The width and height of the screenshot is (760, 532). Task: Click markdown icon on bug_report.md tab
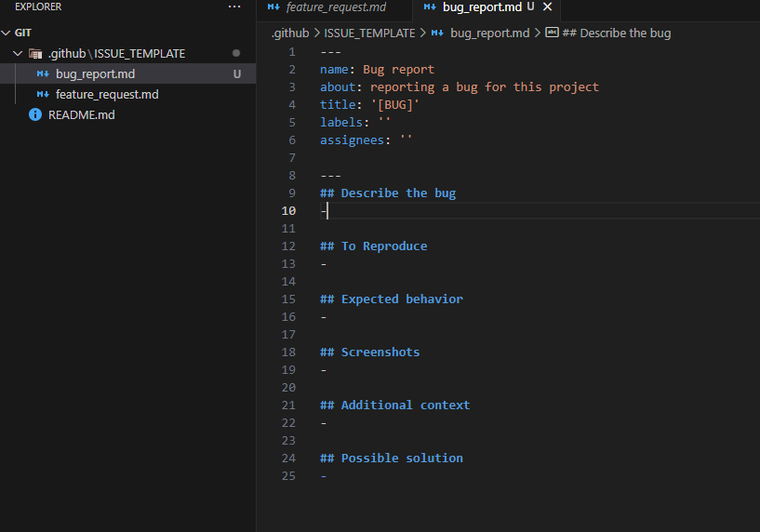click(x=430, y=7)
